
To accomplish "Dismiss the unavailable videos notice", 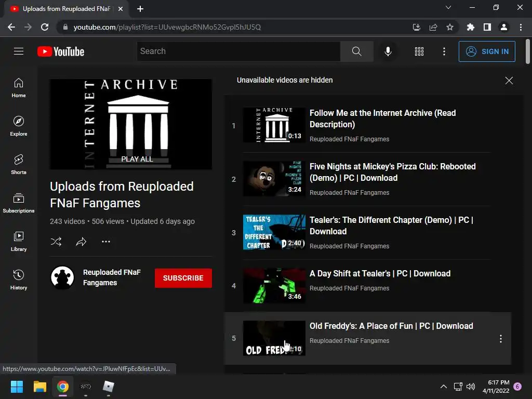I will 509,81.
